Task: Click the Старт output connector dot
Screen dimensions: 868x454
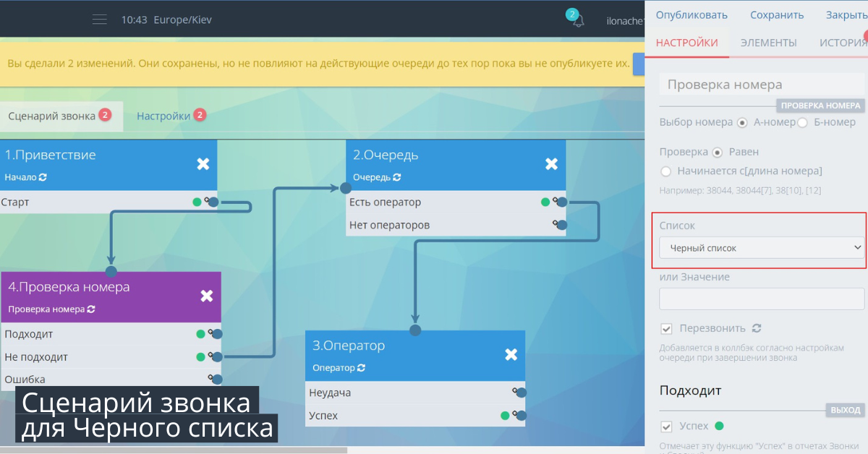Action: [213, 202]
